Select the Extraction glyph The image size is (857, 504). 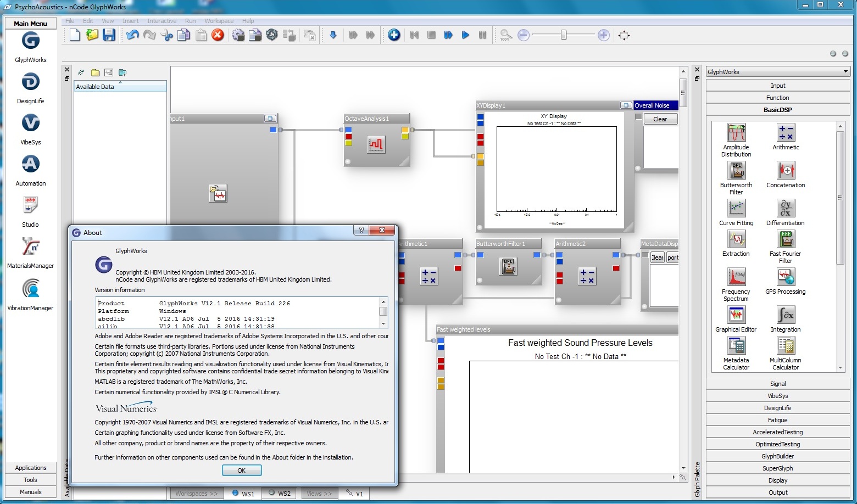(736, 244)
